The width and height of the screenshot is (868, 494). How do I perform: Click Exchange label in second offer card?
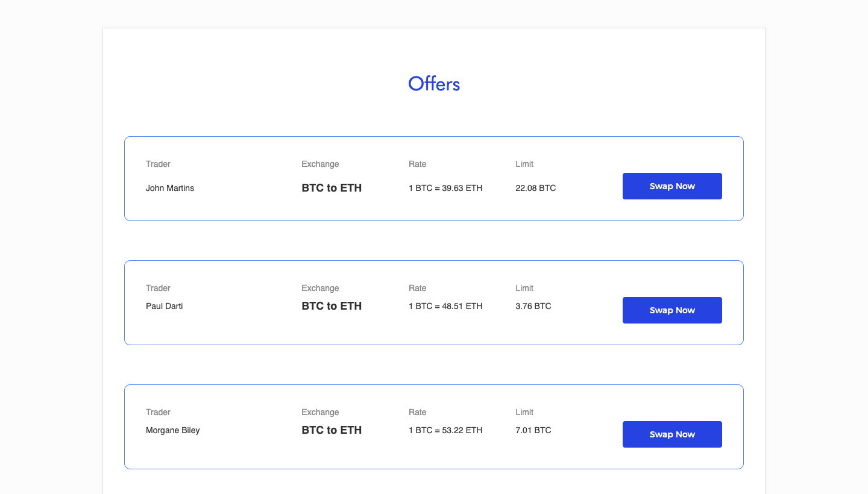point(320,288)
